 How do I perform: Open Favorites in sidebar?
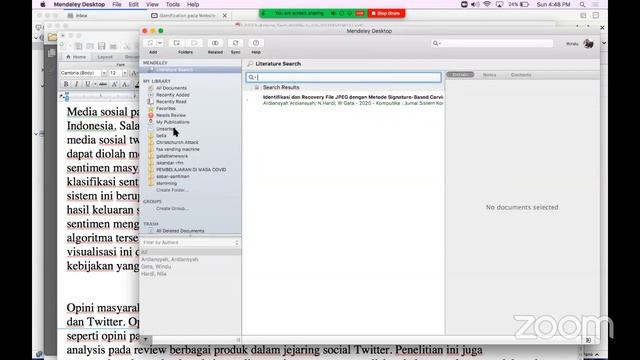[x=166, y=109]
